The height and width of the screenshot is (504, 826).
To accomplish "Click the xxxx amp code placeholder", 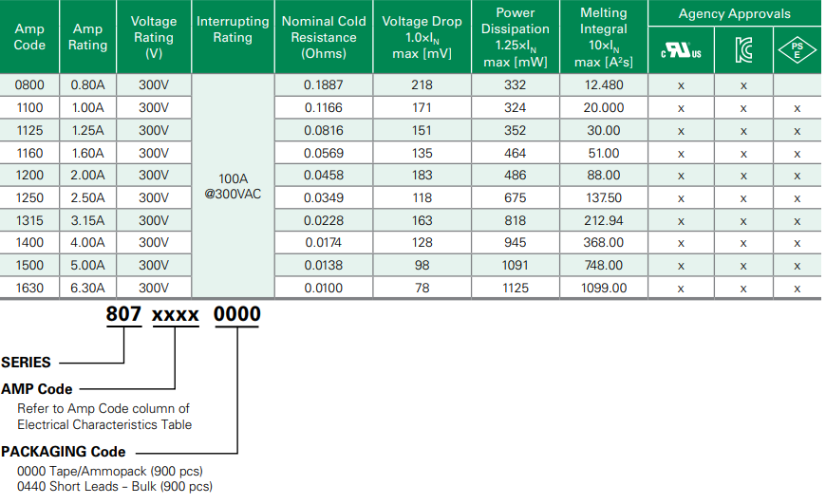I will click(176, 315).
